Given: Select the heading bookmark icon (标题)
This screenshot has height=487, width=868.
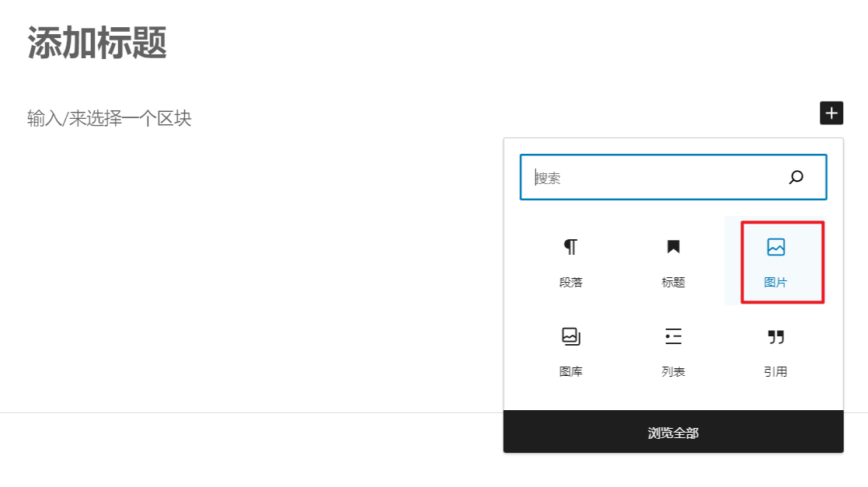Looking at the screenshot, I should pos(673,247).
